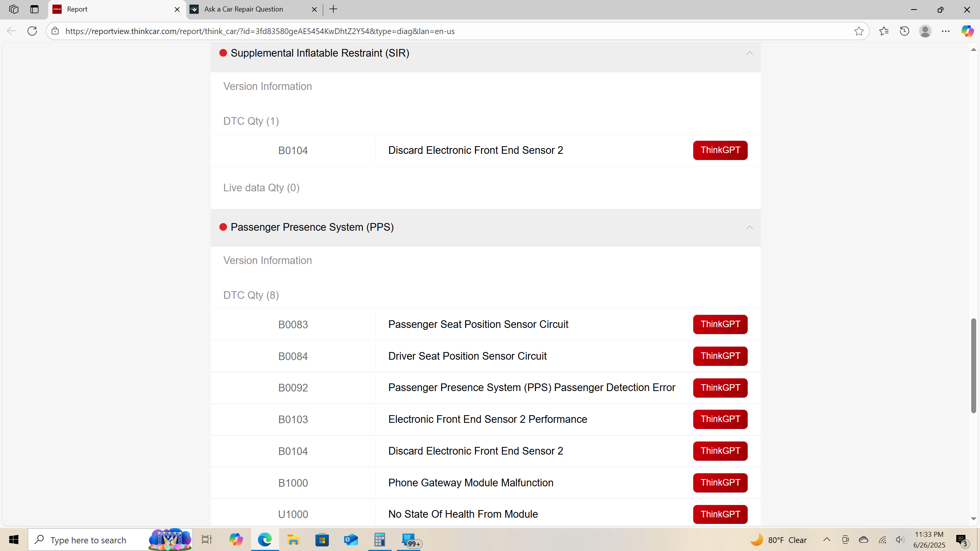Click ThinkGPT for B0083 Passenger Seat Position
The width and height of the screenshot is (980, 551).
point(720,324)
